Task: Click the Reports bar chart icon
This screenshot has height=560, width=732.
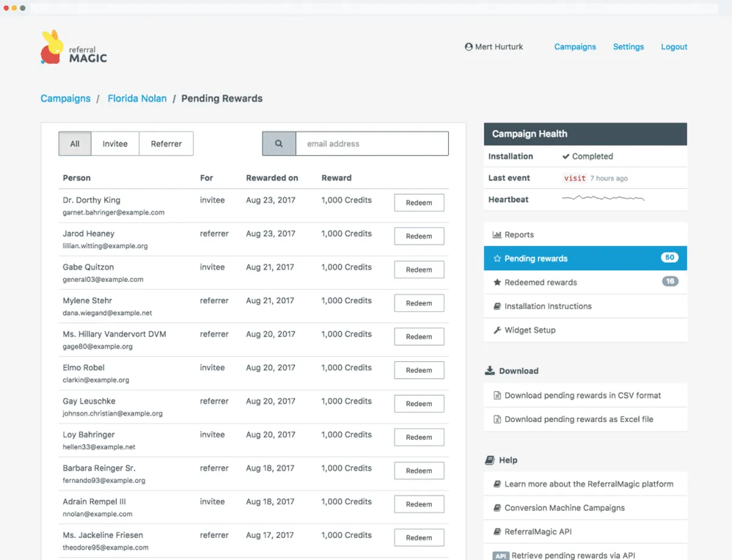Action: pyautogui.click(x=497, y=235)
